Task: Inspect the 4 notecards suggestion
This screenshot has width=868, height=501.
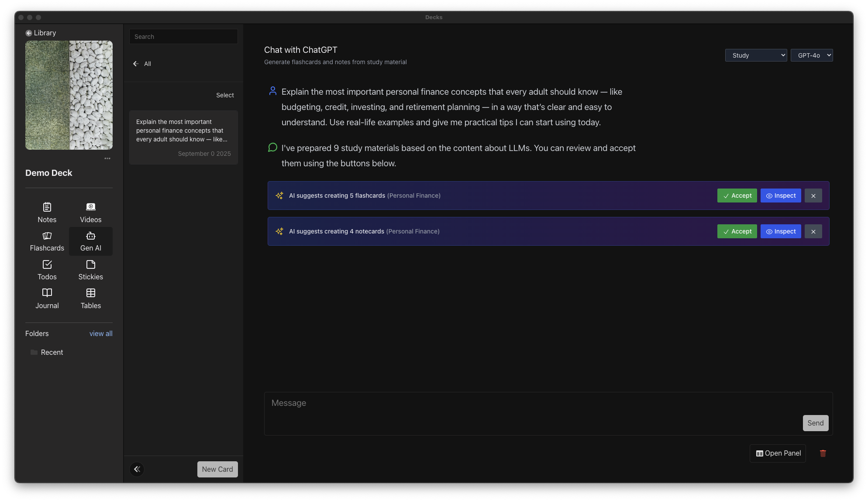Action: tap(780, 231)
